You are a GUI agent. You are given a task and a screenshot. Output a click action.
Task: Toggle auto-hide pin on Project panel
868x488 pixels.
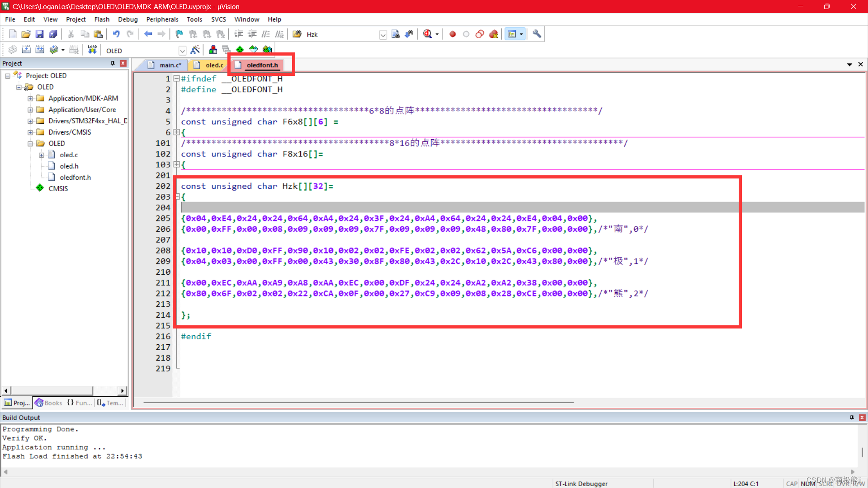pyautogui.click(x=113, y=63)
